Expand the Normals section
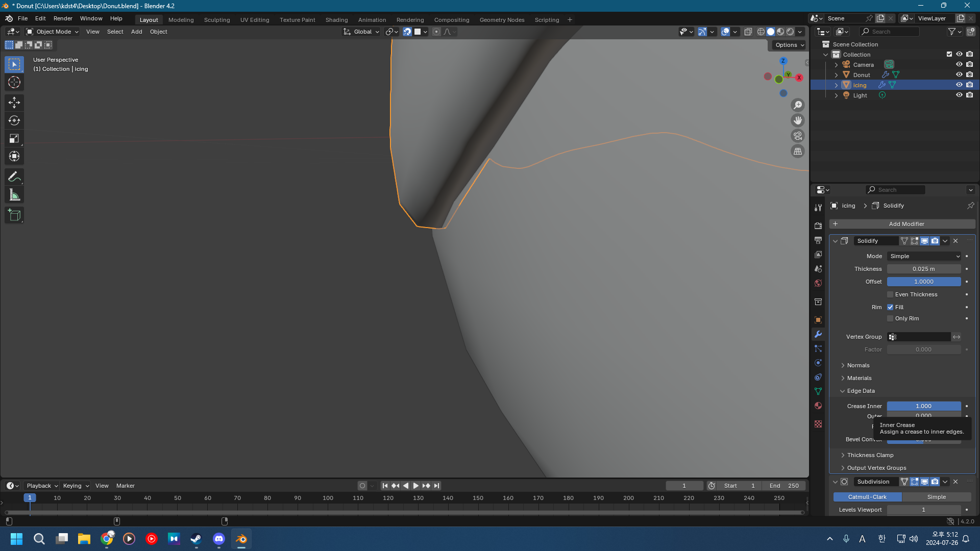980x551 pixels. [858, 365]
